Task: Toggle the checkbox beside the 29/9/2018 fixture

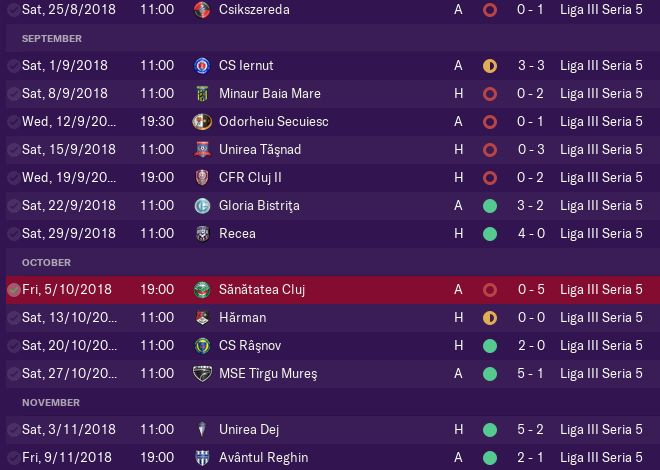Action: [x=13, y=234]
